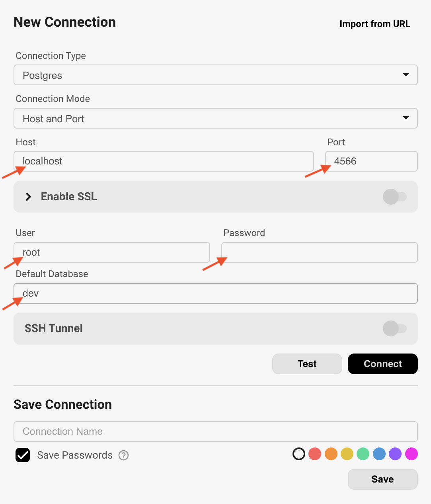Click the Test button
Image resolution: width=431 pixels, height=504 pixels.
click(307, 364)
